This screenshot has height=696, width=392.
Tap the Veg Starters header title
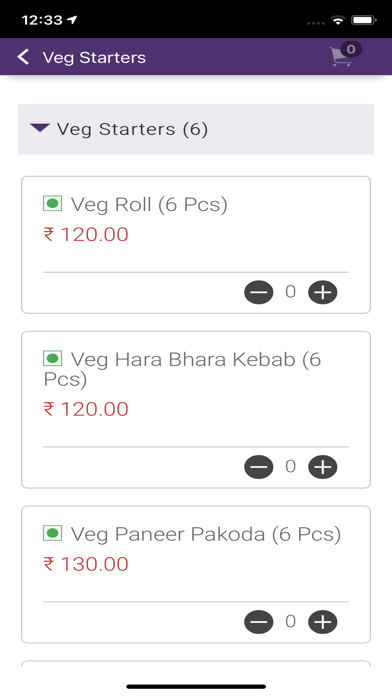click(x=94, y=58)
